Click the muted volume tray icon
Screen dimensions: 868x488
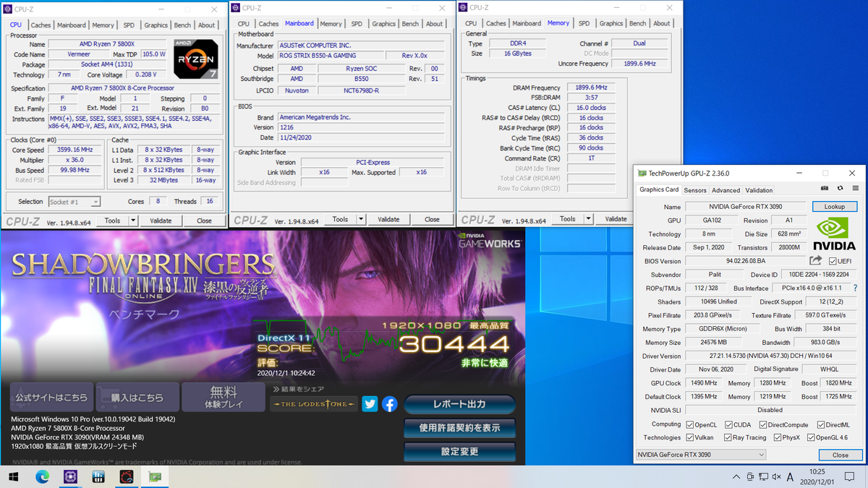pos(778,477)
